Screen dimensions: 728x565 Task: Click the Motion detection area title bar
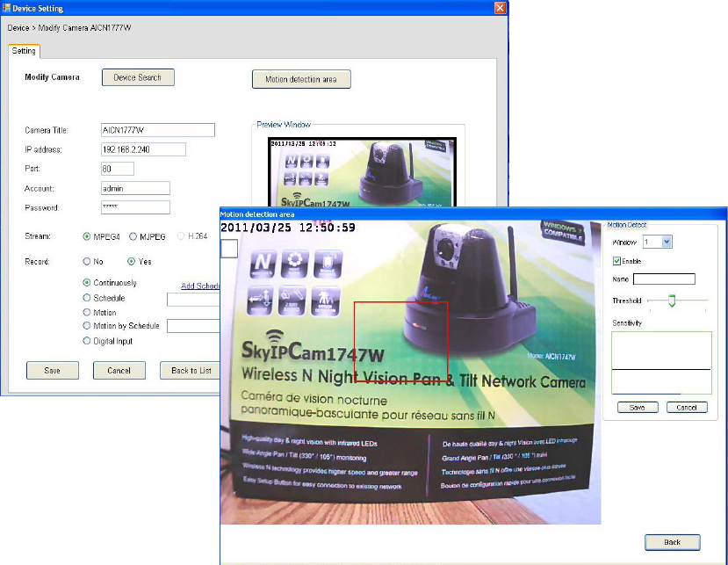pyautogui.click(x=473, y=214)
